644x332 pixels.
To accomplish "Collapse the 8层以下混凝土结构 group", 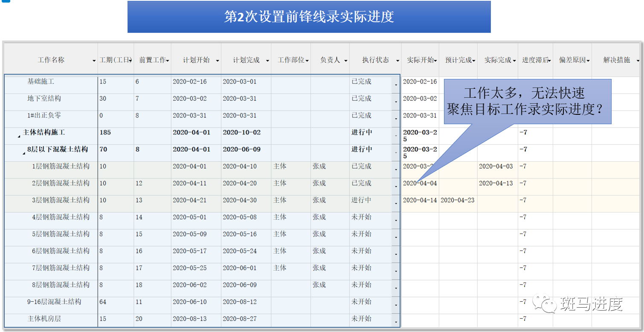I will [24, 154].
